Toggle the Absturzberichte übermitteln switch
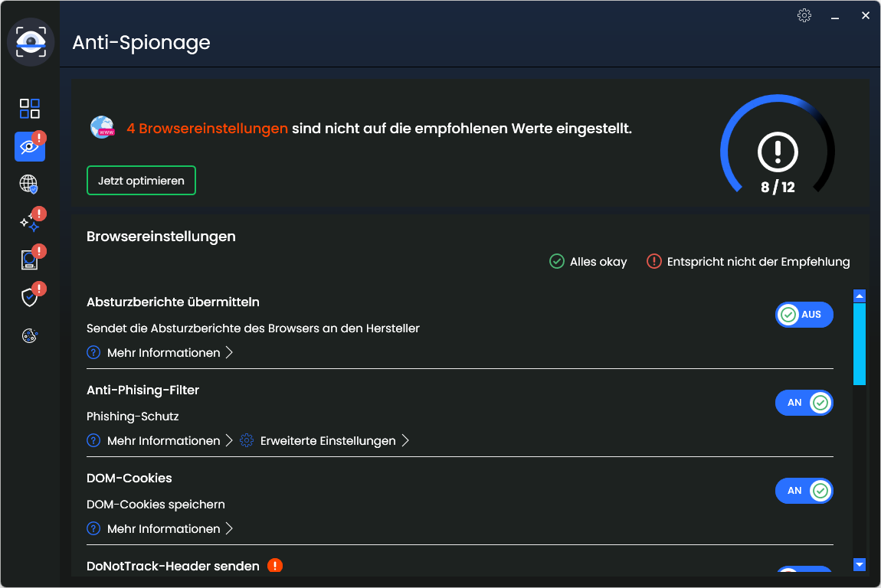Image resolution: width=881 pixels, height=588 pixels. pos(804,315)
